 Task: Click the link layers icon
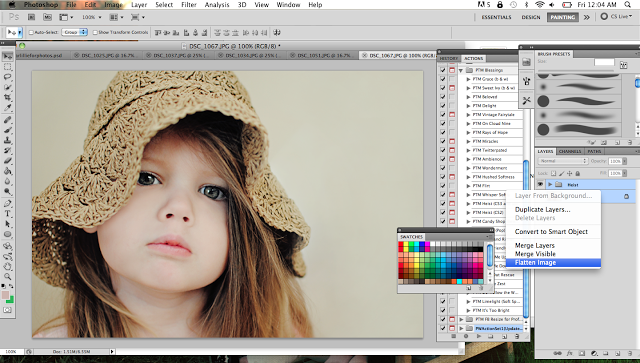point(557,353)
